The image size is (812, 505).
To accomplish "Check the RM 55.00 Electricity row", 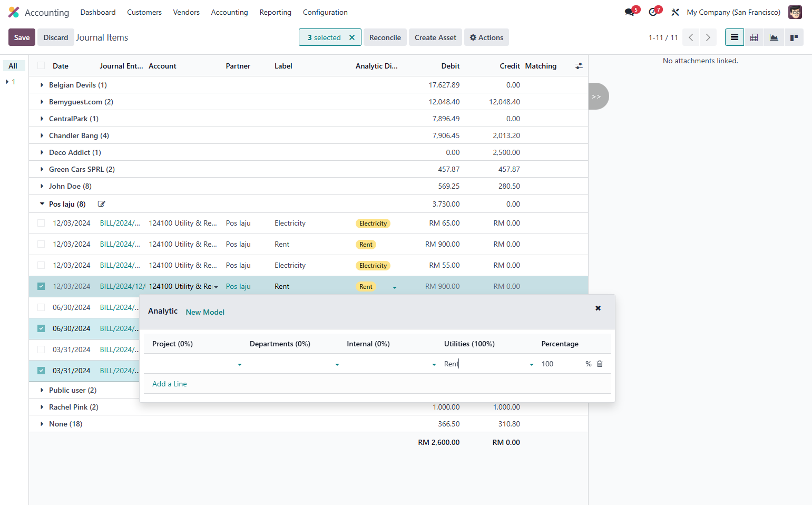I will tap(41, 265).
